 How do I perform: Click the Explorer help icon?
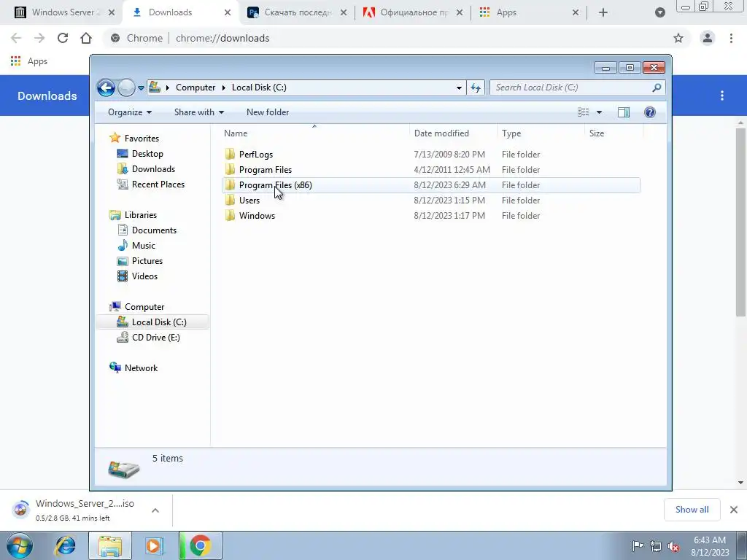pyautogui.click(x=650, y=112)
